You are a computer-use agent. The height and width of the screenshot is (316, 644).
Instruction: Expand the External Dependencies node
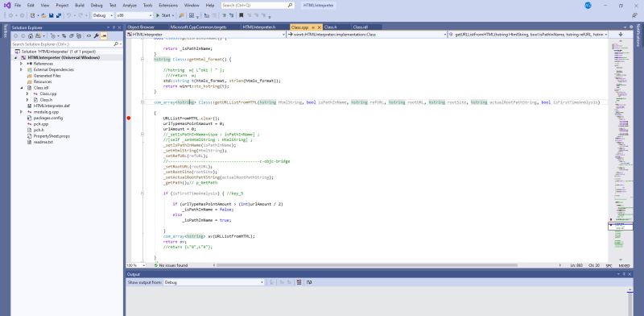(22, 69)
